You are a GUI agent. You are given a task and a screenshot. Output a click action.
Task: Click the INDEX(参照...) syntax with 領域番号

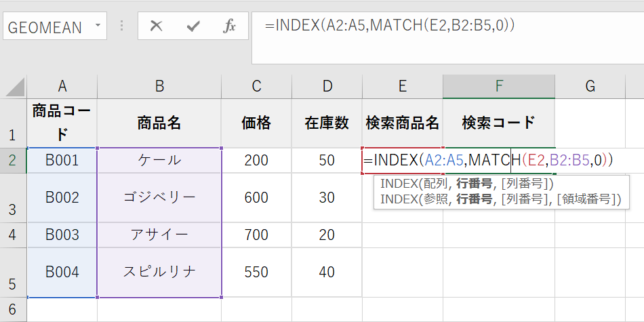[x=500, y=199]
